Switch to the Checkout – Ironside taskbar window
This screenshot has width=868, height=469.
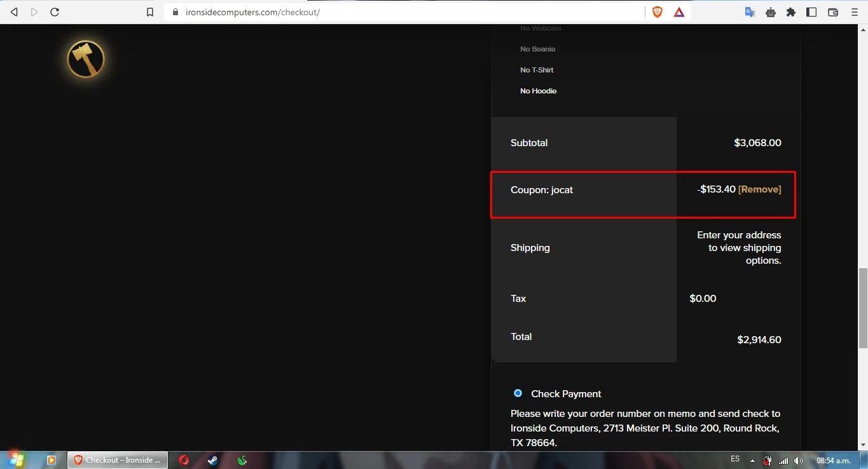click(118, 460)
